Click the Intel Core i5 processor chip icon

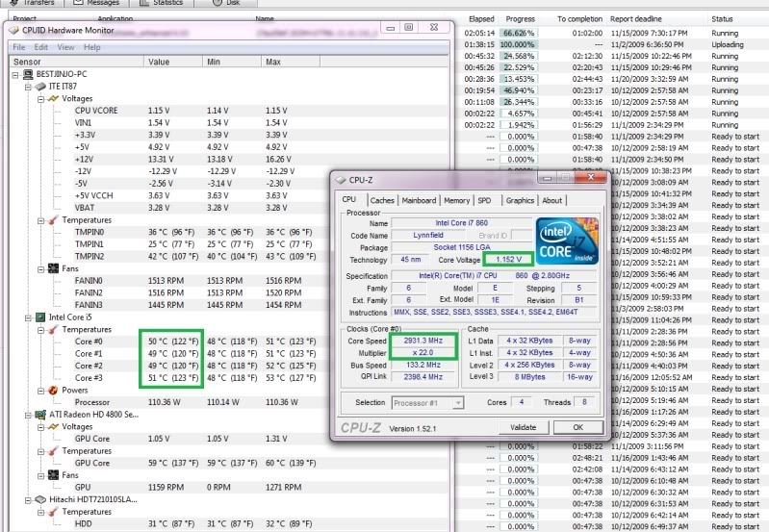[40, 317]
